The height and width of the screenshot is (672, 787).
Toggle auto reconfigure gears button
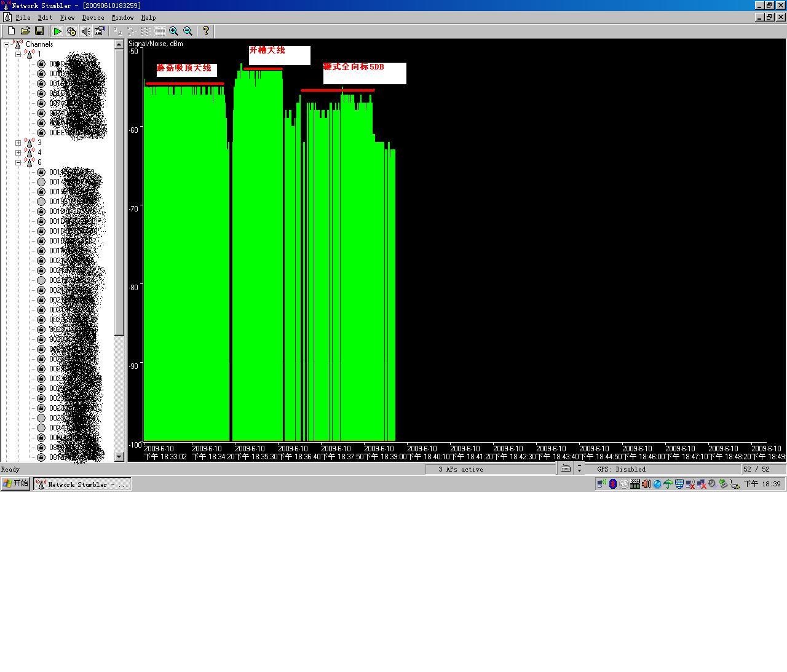[x=71, y=31]
